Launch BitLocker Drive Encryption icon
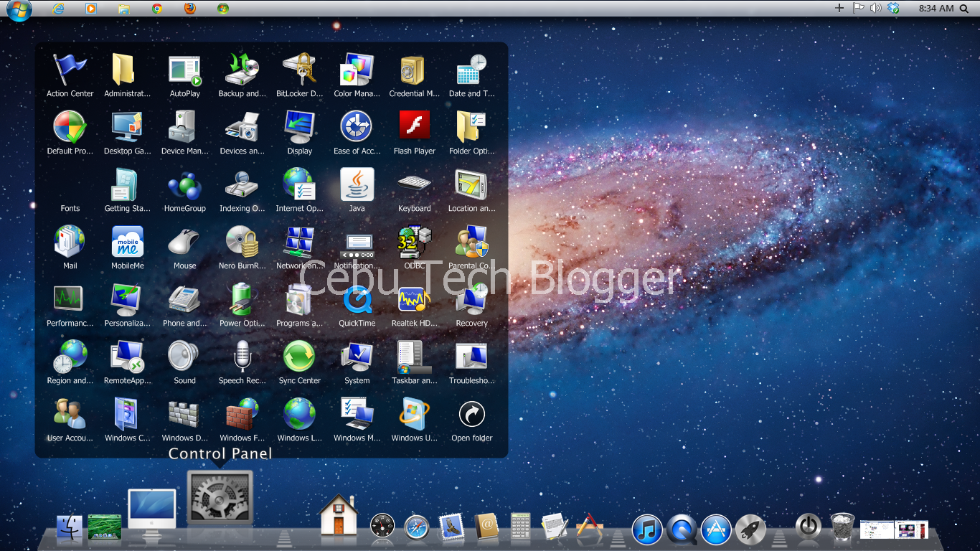The height and width of the screenshot is (551, 980). click(300, 70)
